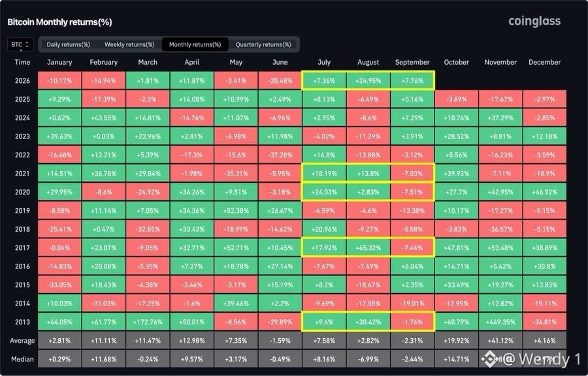This screenshot has height=376, width=588.
Task: Click the Median July +8.16% cell
Action: point(324,359)
